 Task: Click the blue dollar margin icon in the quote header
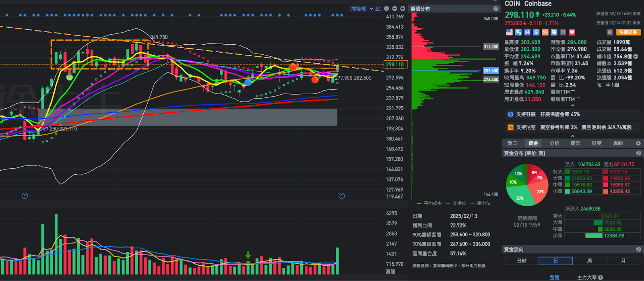[x=536, y=32]
